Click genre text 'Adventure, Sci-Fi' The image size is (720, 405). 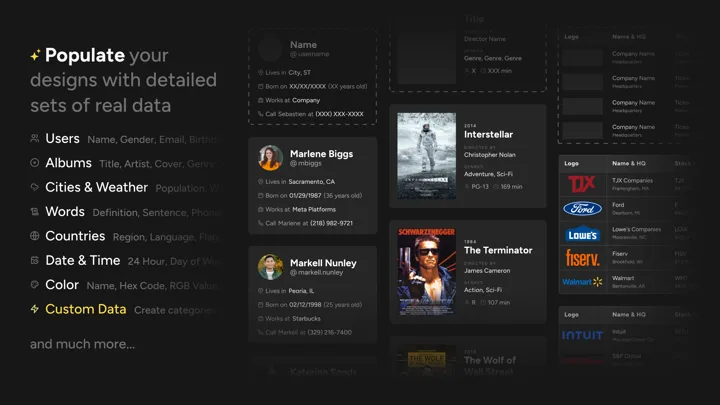tap(488, 174)
